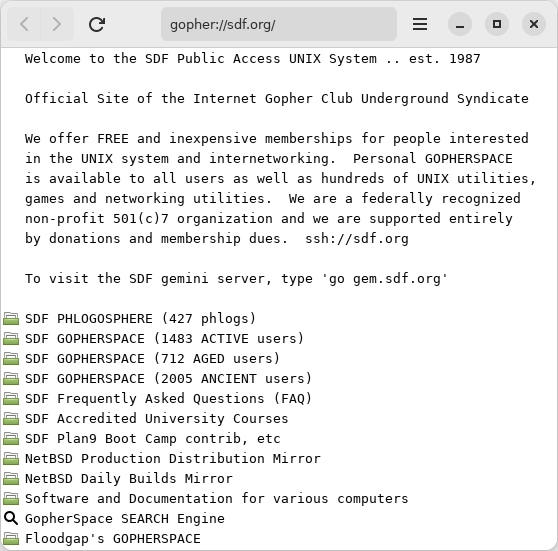This screenshot has width=558, height=551.
Task: Open NetBSD Production Distribution Mirror link
Action: [173, 458]
